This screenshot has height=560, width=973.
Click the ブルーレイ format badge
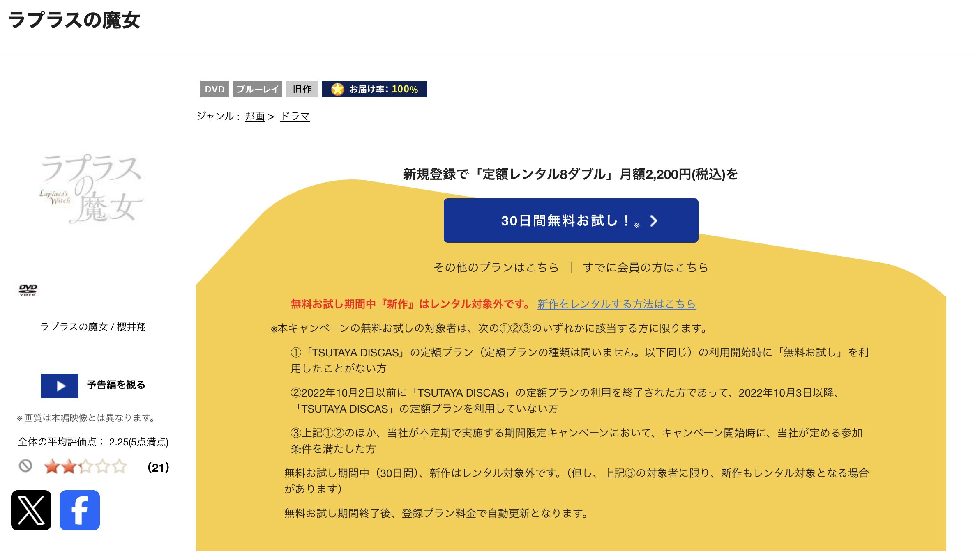(x=258, y=89)
